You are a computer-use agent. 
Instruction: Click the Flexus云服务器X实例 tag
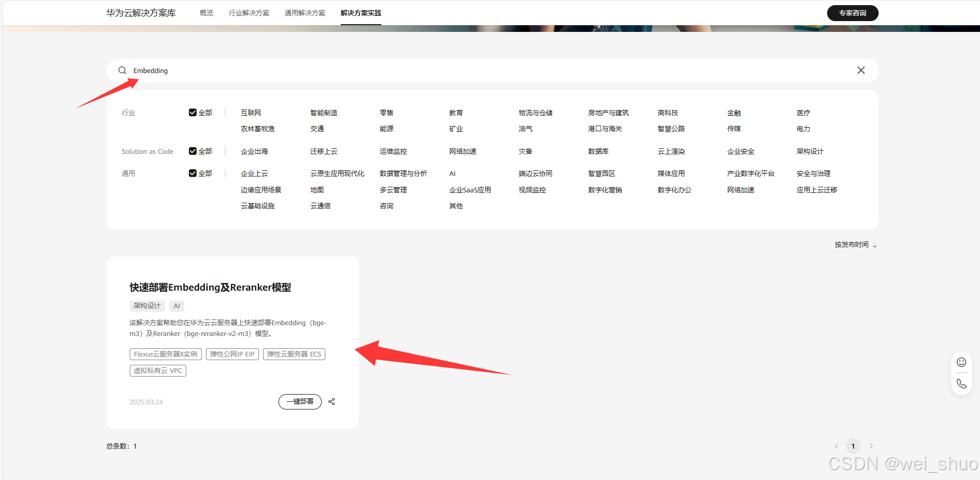[x=166, y=354]
